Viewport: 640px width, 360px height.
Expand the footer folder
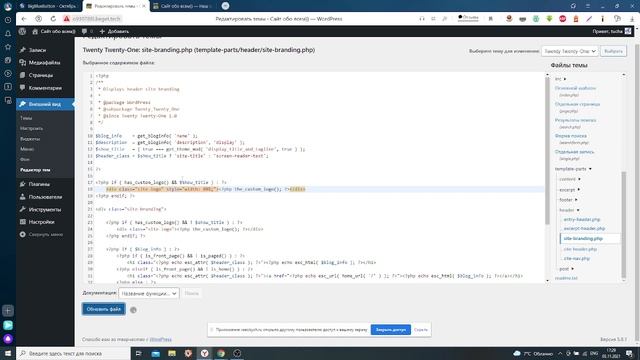pos(568,200)
